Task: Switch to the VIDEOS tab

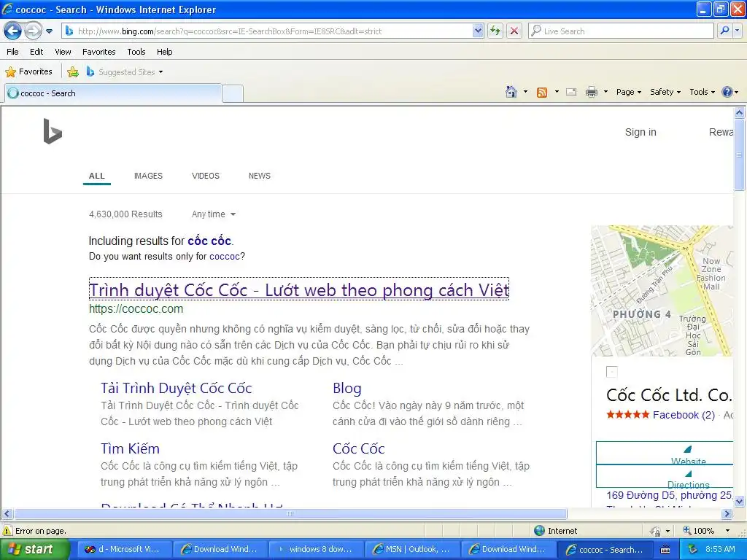Action: point(205,176)
